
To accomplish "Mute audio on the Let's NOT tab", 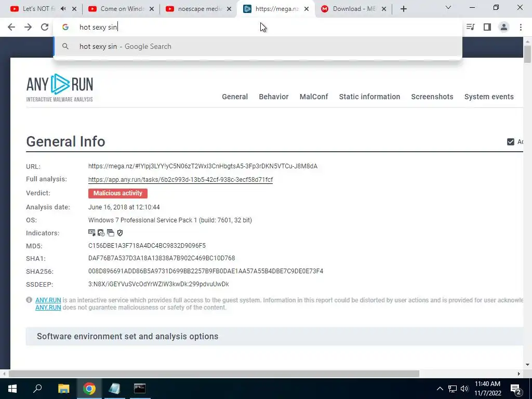I will click(x=63, y=9).
